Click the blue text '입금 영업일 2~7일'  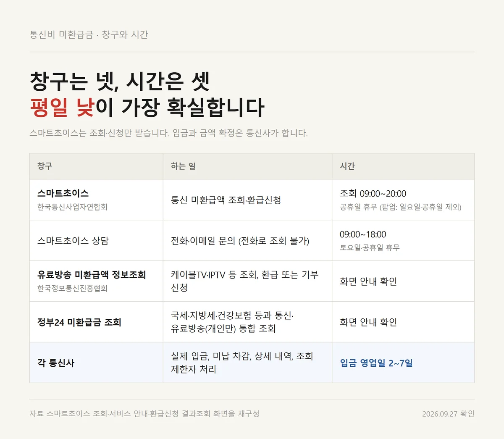tap(376, 363)
